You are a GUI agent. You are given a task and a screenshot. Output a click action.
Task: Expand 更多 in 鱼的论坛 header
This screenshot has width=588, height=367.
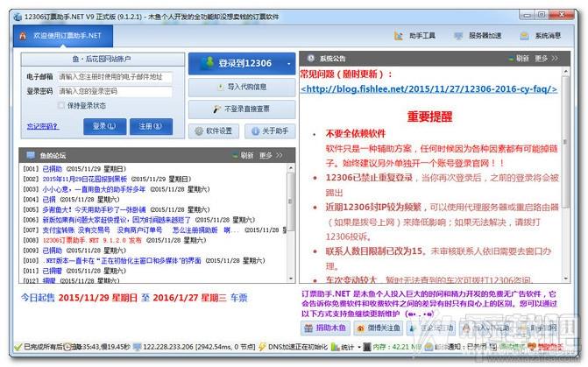pyautogui.click(x=271, y=156)
